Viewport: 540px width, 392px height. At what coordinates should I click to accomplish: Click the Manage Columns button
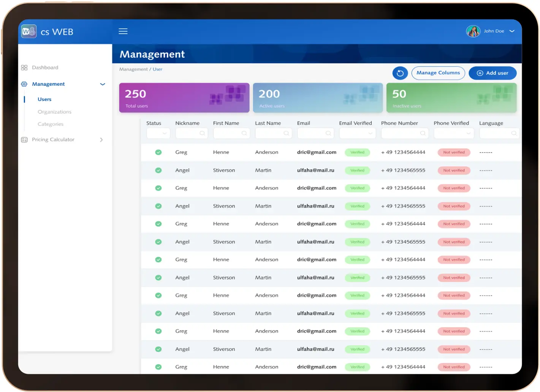tap(438, 73)
